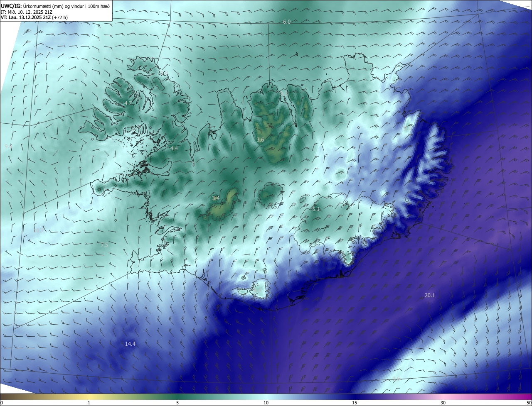Click the 20.1 value label southeast of Iceland

pos(429,296)
